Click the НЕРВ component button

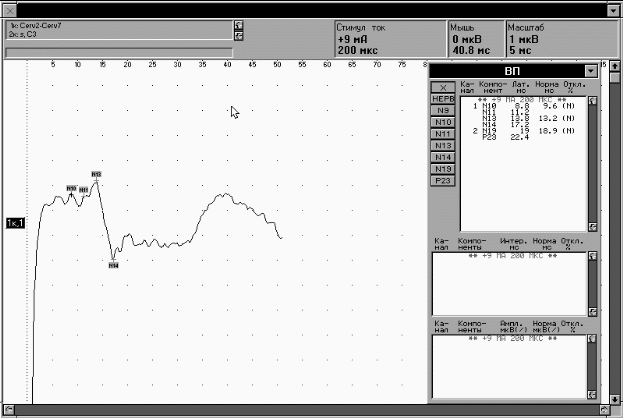(443, 99)
